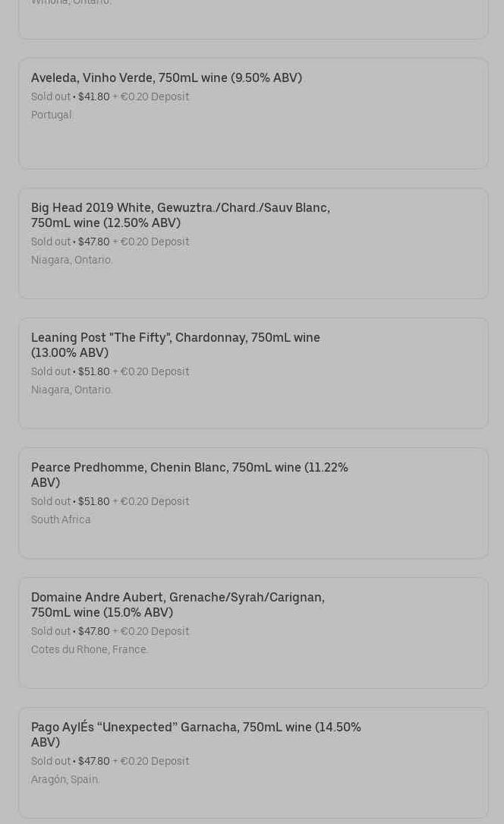Click Niagara, Ontario under Leaning Post wine
The image size is (504, 824).
pos(71,390)
